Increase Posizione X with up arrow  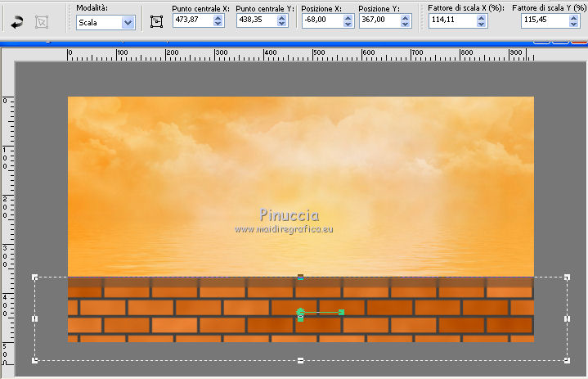tap(348, 18)
